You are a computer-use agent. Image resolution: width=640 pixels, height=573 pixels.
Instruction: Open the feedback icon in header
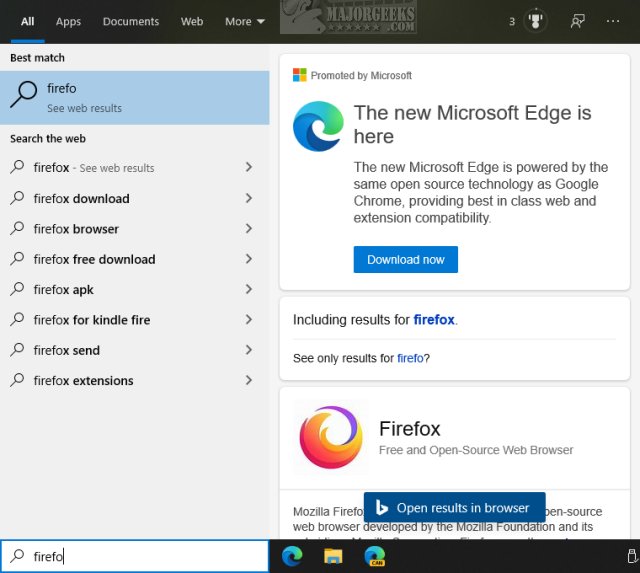(577, 21)
